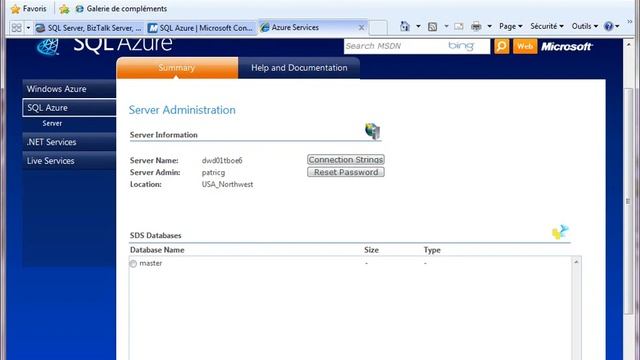This screenshot has width=640, height=360.
Task: Expand the Print dropdown arrow
Action: coord(489,27)
